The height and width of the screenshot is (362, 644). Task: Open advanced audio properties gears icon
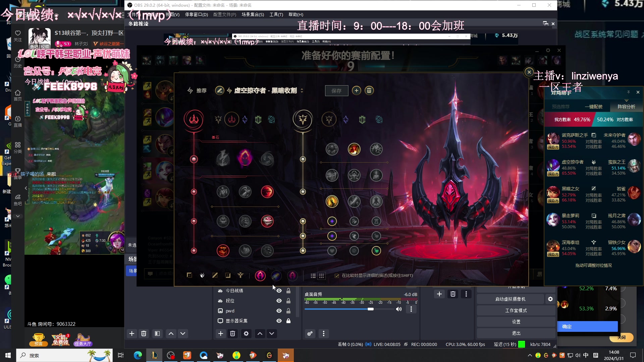[310, 334]
